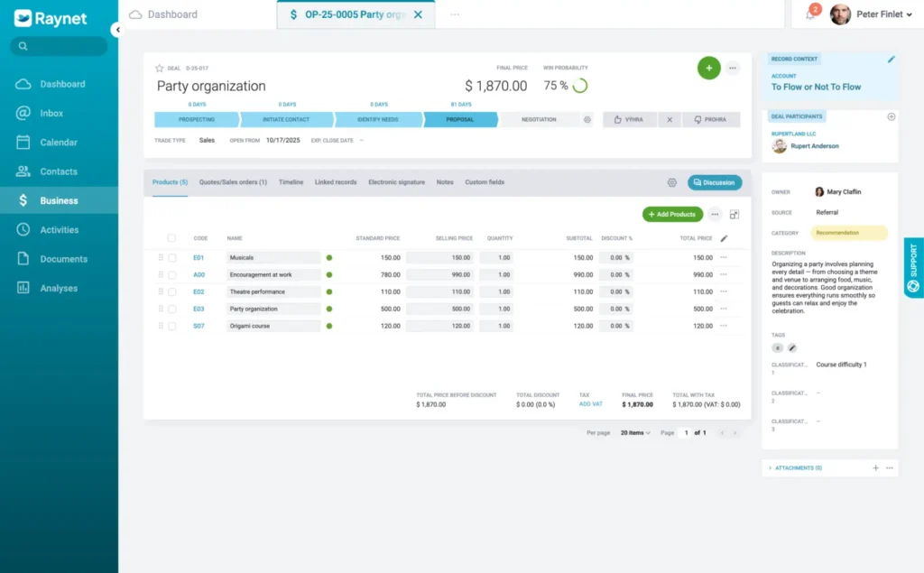Switch to the Timeline tab
Viewport: 924px width, 573px height.
pyautogui.click(x=291, y=182)
